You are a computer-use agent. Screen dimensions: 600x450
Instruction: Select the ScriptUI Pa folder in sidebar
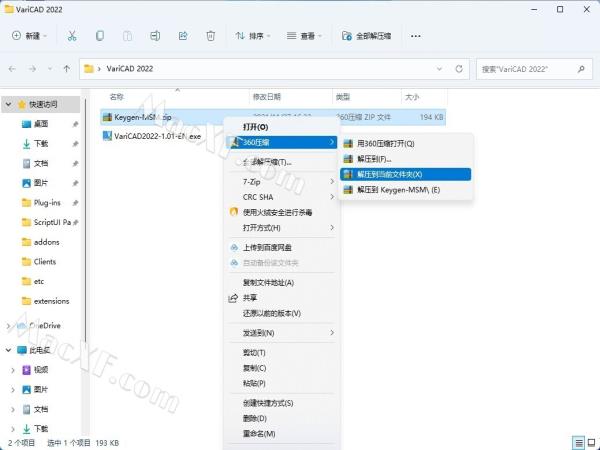[52, 222]
